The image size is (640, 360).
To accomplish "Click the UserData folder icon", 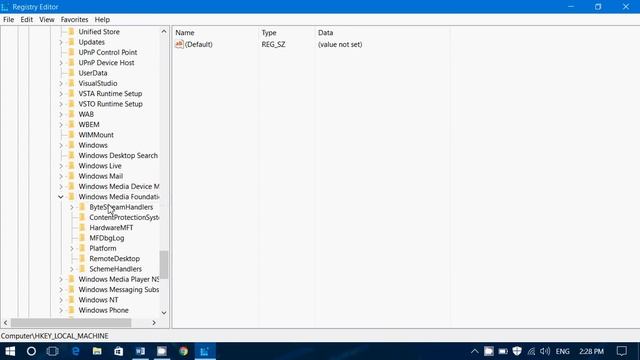I will tap(71, 73).
